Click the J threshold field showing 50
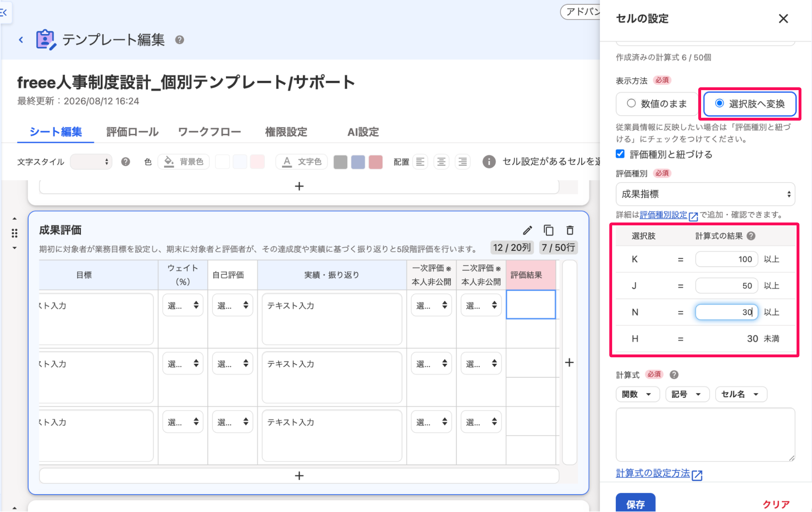 click(x=726, y=286)
